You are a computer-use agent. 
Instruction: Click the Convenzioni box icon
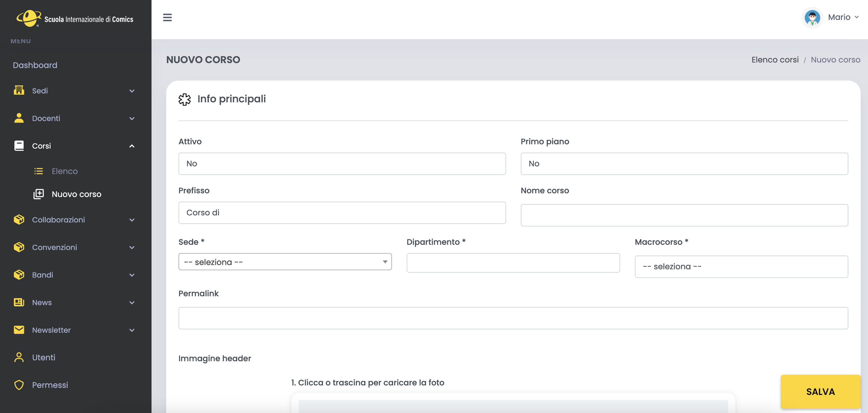tap(19, 247)
